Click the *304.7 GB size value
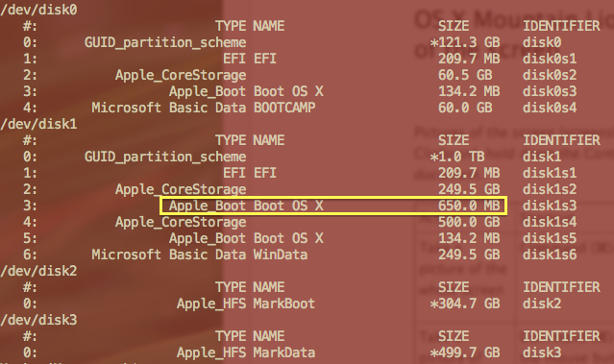Screen dimensions: 614x364 (465, 303)
